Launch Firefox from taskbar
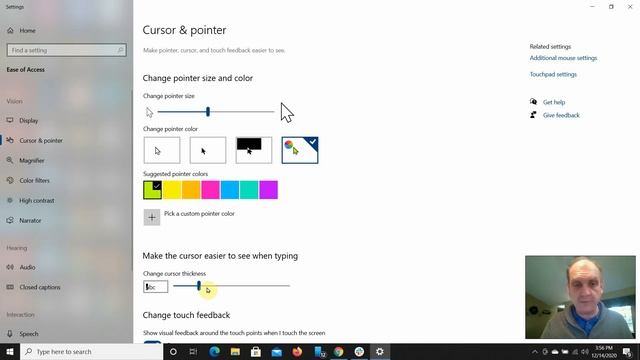The width and height of the screenshot is (640, 360). 297,351
